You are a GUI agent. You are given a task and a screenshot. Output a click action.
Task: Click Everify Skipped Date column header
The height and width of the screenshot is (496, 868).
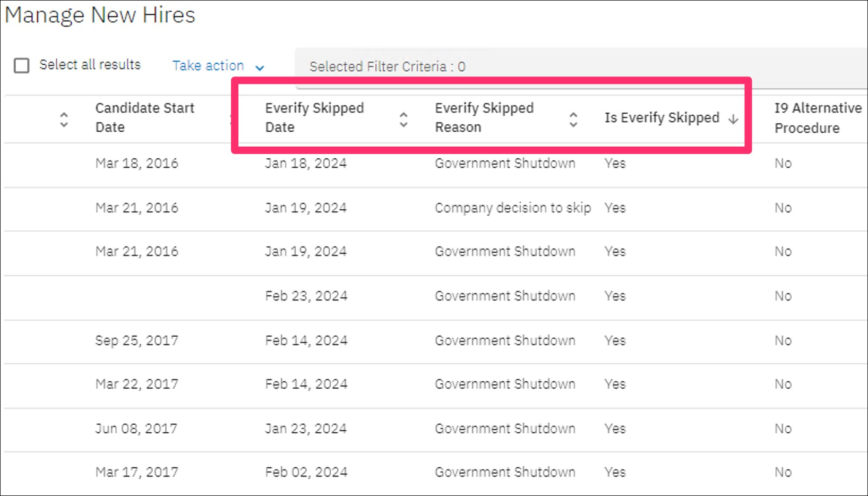[x=315, y=117]
